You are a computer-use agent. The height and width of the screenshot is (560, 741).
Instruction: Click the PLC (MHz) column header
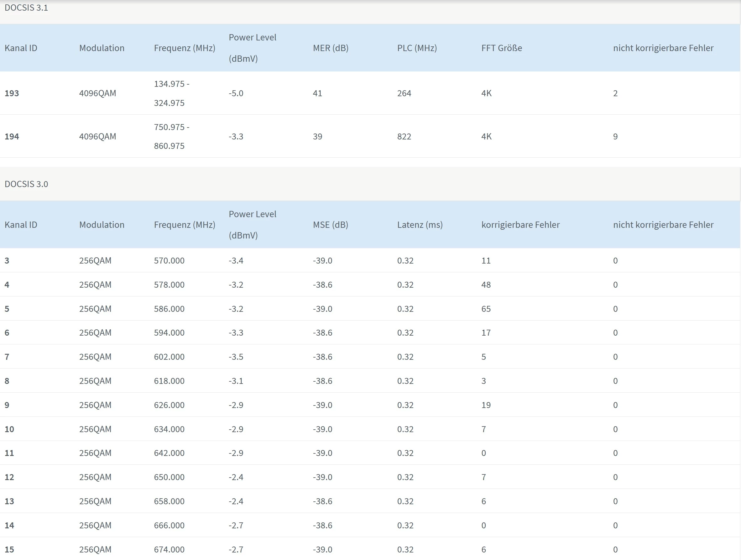point(417,48)
